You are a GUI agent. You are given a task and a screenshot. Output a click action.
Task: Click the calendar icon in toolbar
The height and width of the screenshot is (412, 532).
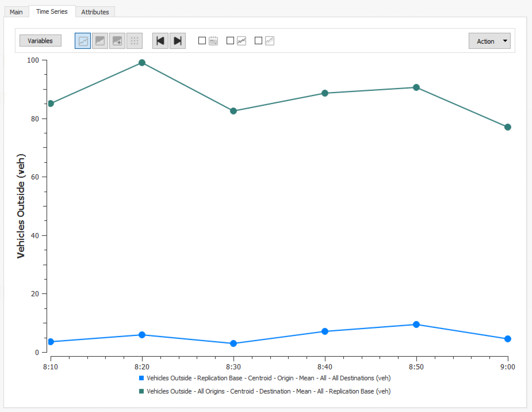click(x=213, y=41)
